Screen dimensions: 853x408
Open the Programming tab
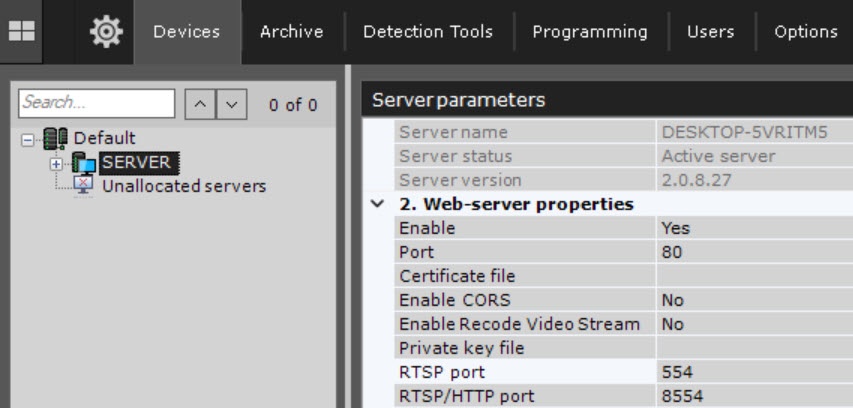pyautogui.click(x=591, y=32)
